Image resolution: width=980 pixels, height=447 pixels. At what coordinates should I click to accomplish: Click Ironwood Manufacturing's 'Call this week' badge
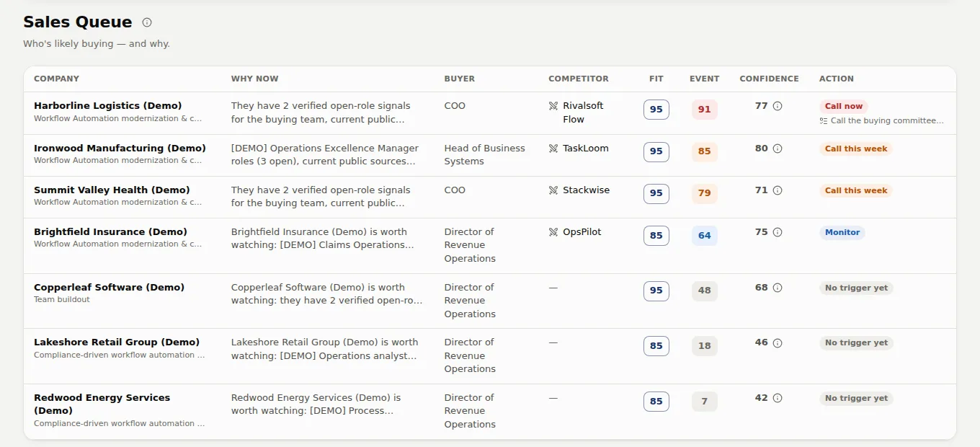point(856,149)
